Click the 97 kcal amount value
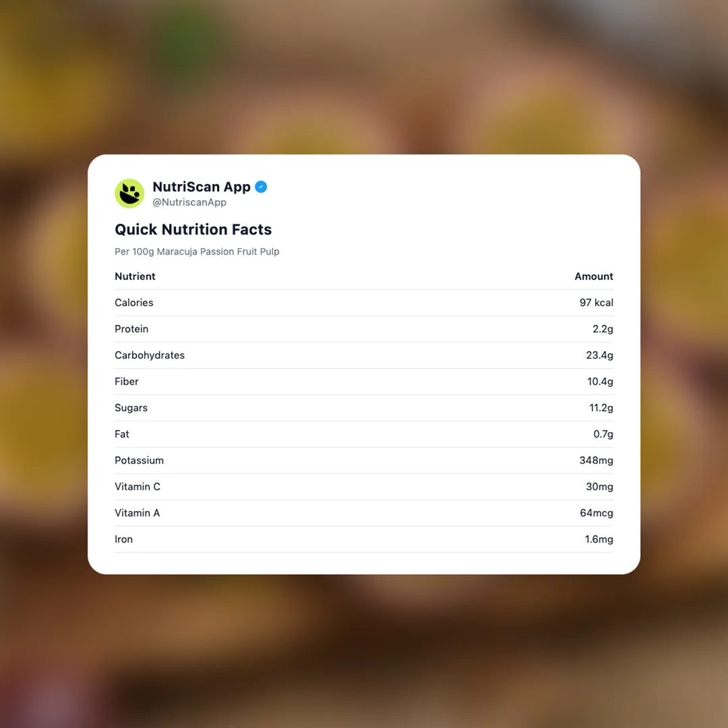This screenshot has height=728, width=728. [596, 303]
